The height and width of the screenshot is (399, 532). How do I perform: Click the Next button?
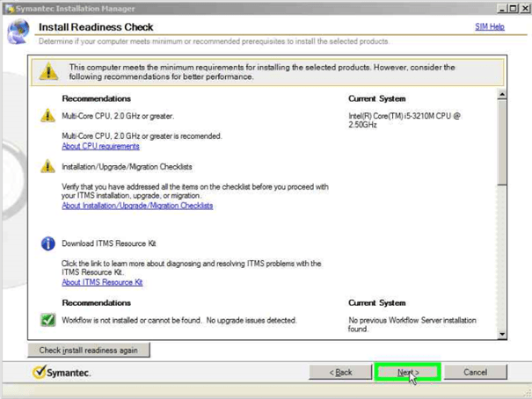pyautogui.click(x=407, y=372)
